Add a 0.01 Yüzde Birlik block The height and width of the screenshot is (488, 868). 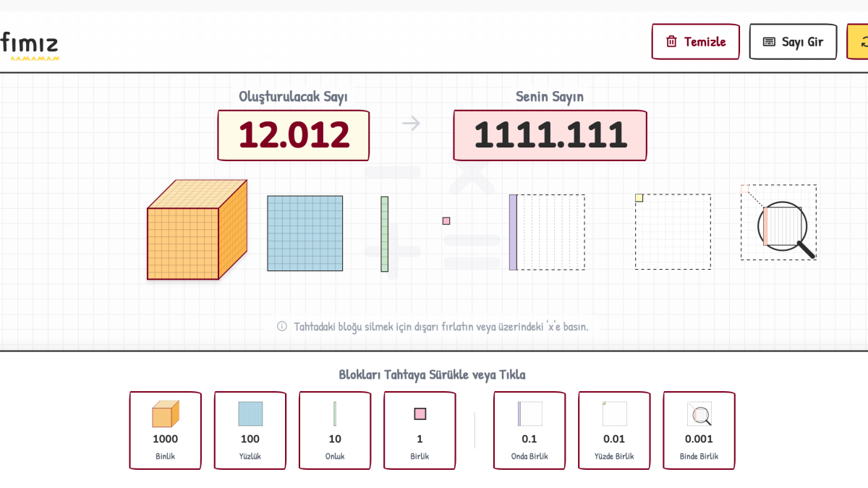[614, 430]
